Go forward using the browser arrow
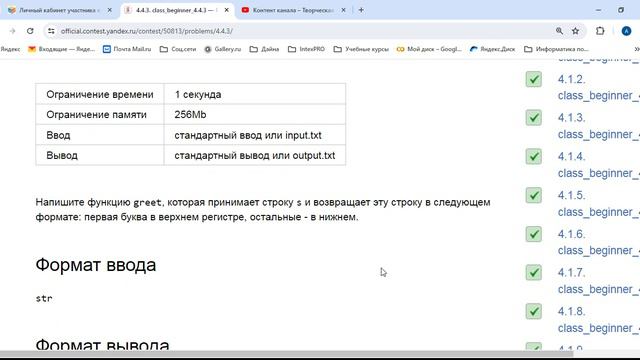The image size is (640, 360). tap(12, 31)
